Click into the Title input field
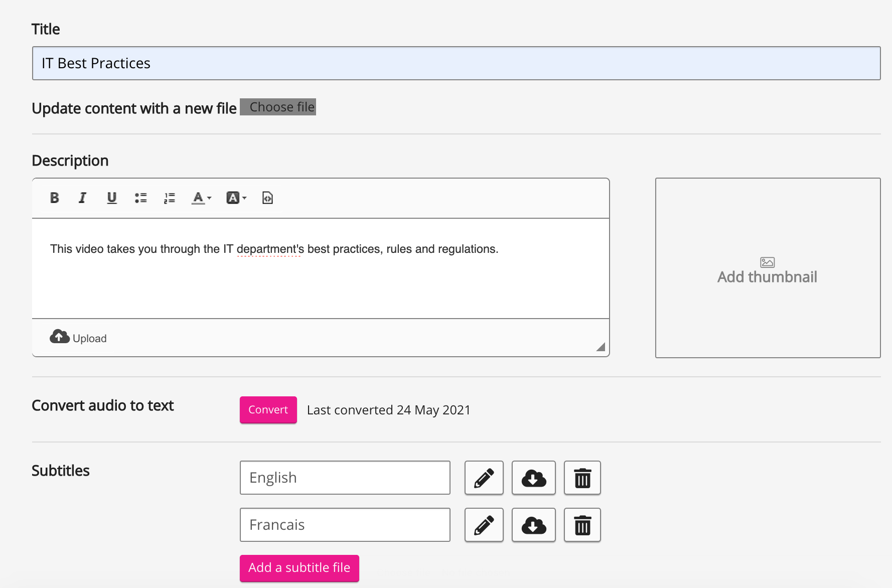This screenshot has width=892, height=588. (456, 63)
